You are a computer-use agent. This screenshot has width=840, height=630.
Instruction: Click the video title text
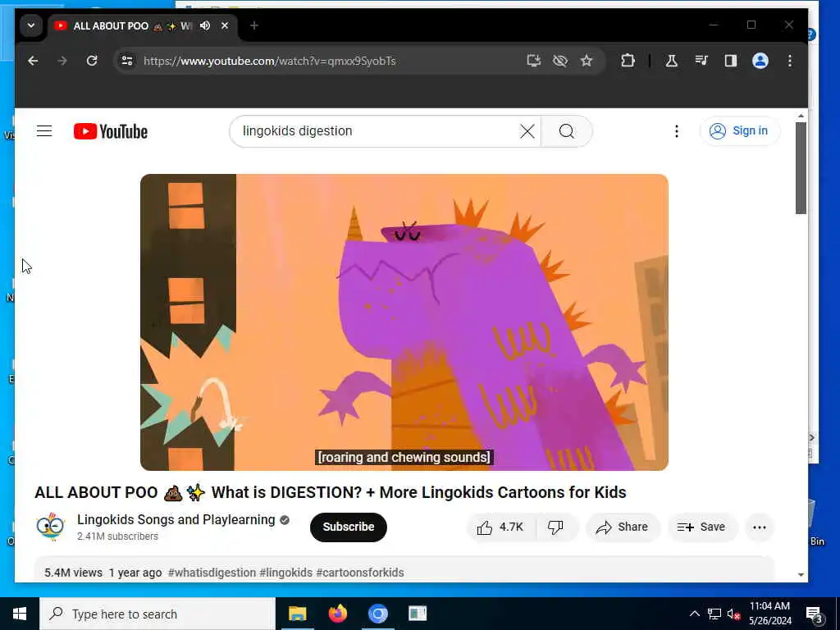pyautogui.click(x=331, y=492)
